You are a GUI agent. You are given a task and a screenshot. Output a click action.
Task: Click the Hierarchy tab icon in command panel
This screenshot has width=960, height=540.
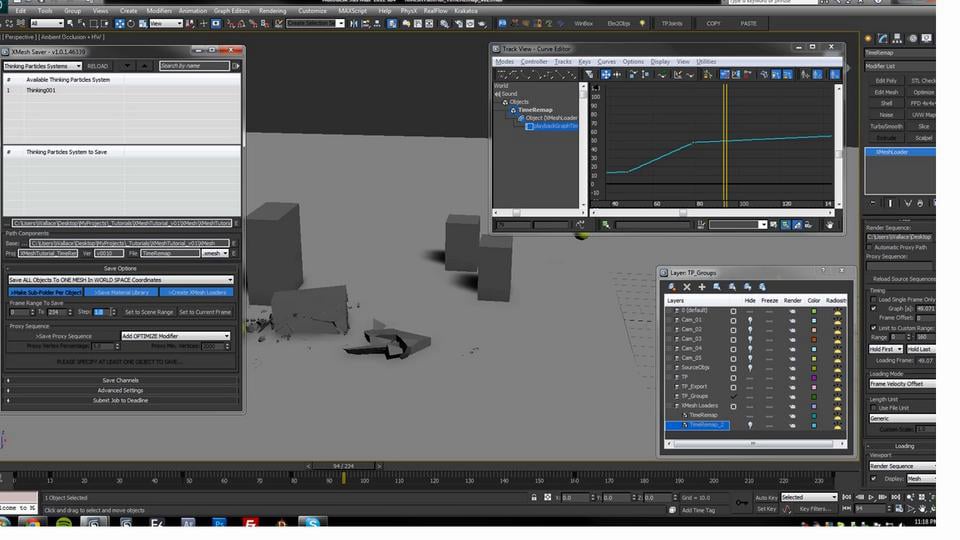click(x=897, y=38)
